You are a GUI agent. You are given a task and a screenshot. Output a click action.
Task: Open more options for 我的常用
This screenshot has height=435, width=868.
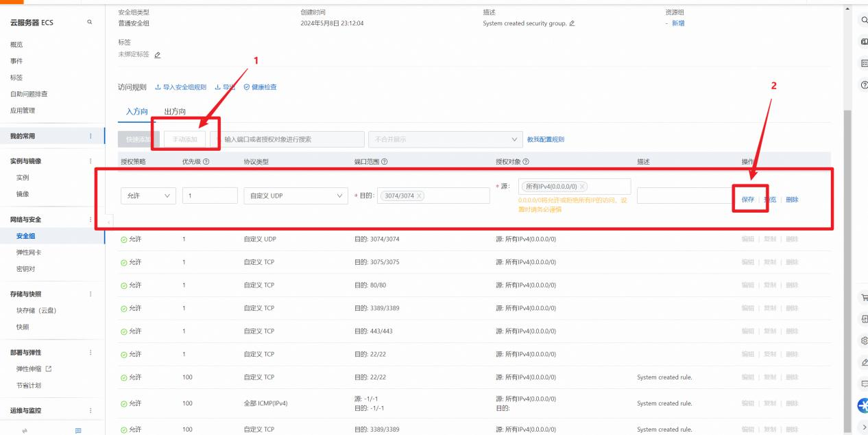(x=91, y=137)
